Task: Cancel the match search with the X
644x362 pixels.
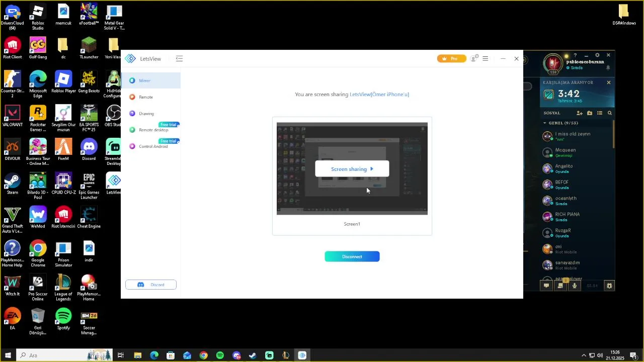Action: click(x=608, y=82)
